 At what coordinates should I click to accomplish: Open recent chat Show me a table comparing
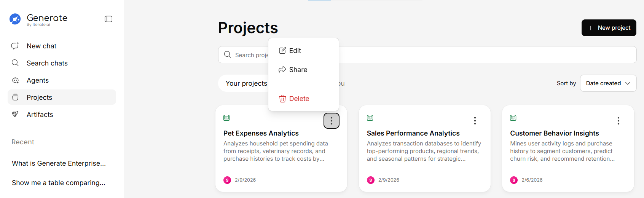click(x=58, y=183)
